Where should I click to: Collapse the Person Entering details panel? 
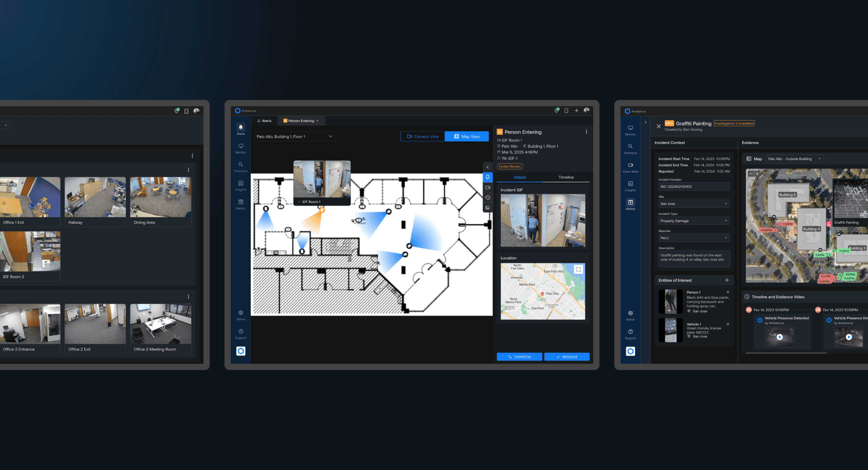coord(487,167)
